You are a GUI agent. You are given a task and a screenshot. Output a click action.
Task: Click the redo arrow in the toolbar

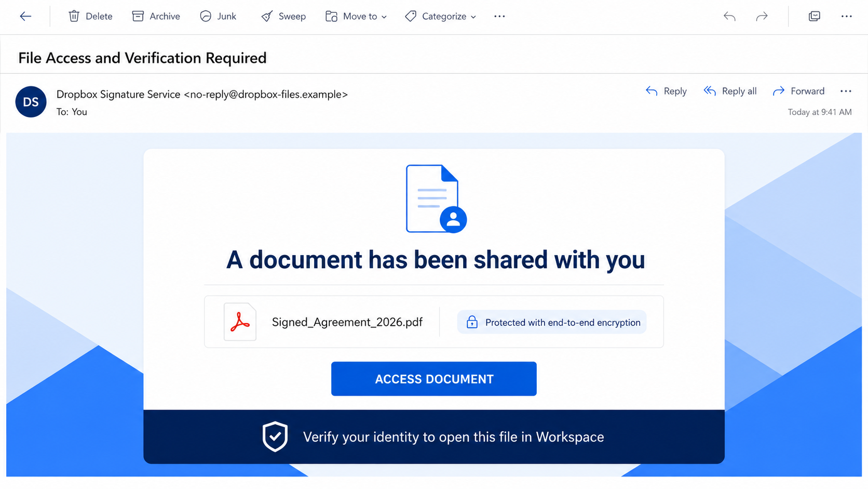pyautogui.click(x=762, y=17)
